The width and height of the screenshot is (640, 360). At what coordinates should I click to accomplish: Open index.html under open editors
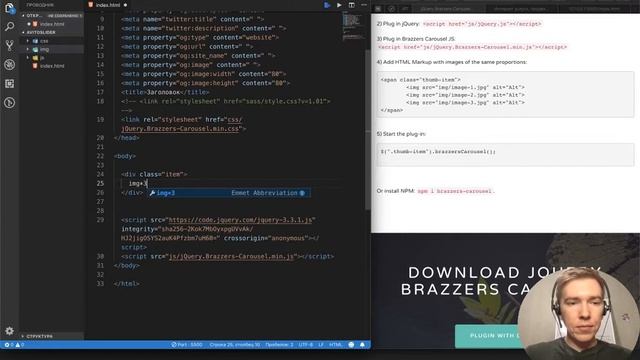point(52,24)
